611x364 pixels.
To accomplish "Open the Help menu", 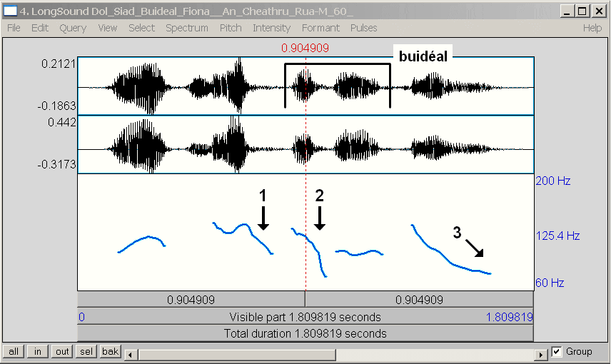I will (x=592, y=28).
